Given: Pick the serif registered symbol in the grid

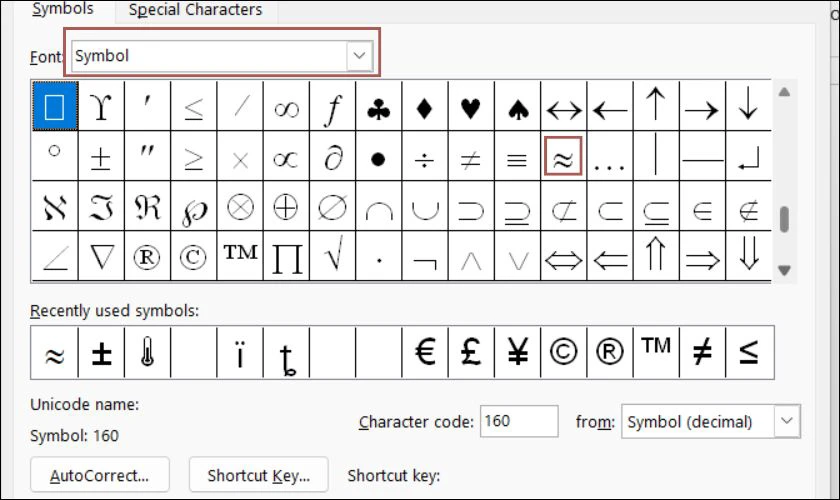Looking at the screenshot, I should pyautogui.click(x=147, y=256).
